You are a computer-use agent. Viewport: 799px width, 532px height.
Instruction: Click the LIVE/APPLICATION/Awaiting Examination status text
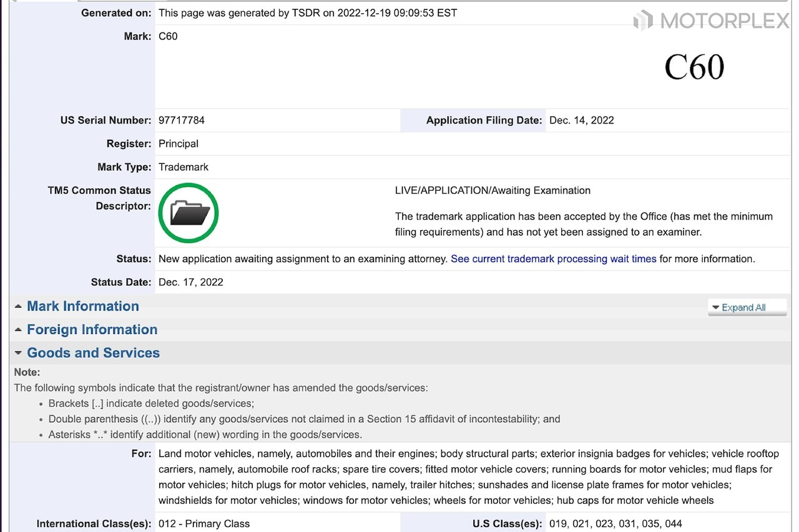(493, 190)
